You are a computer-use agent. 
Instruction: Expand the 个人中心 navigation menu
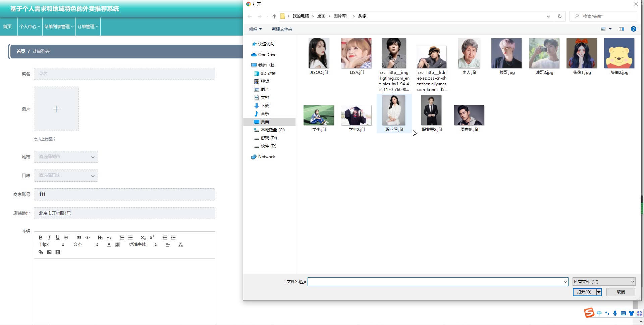[30, 27]
